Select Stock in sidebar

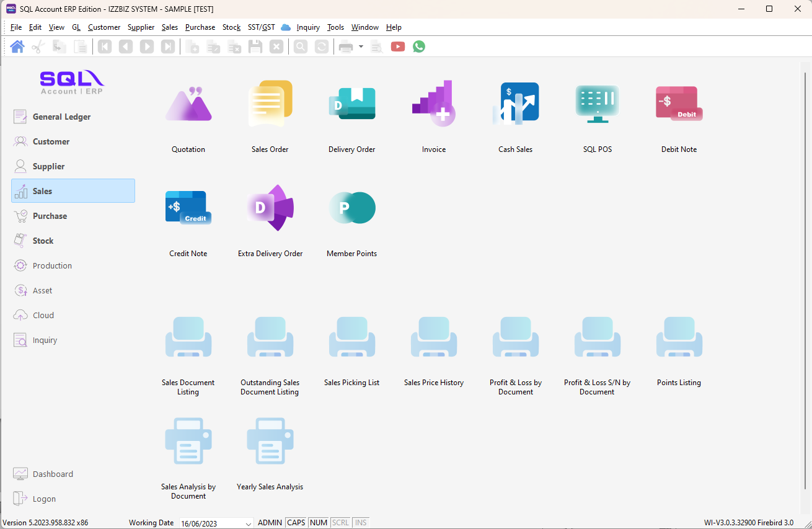point(73,241)
